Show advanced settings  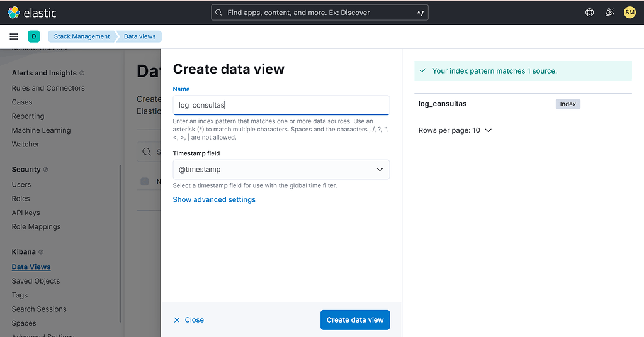click(x=214, y=199)
